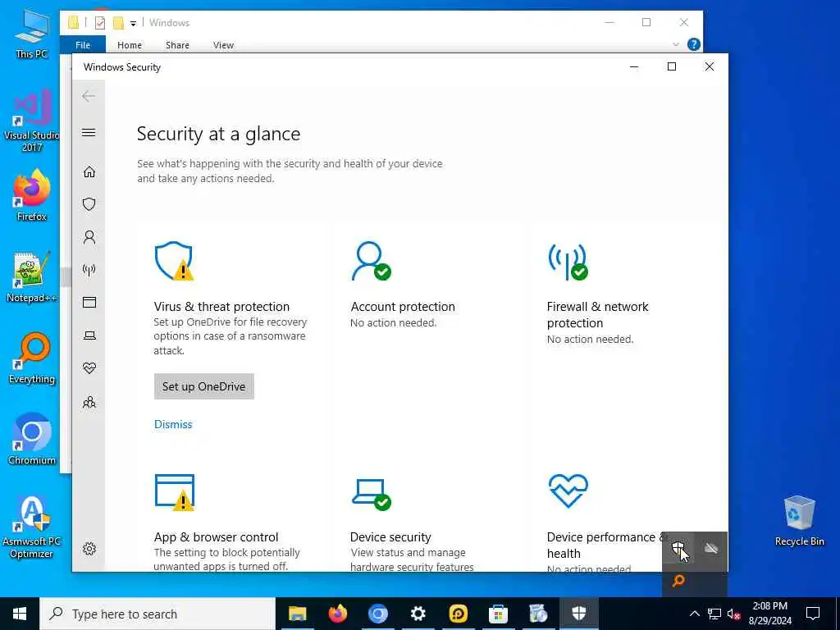Open the shield Virus & threat sidebar icon

[89, 204]
